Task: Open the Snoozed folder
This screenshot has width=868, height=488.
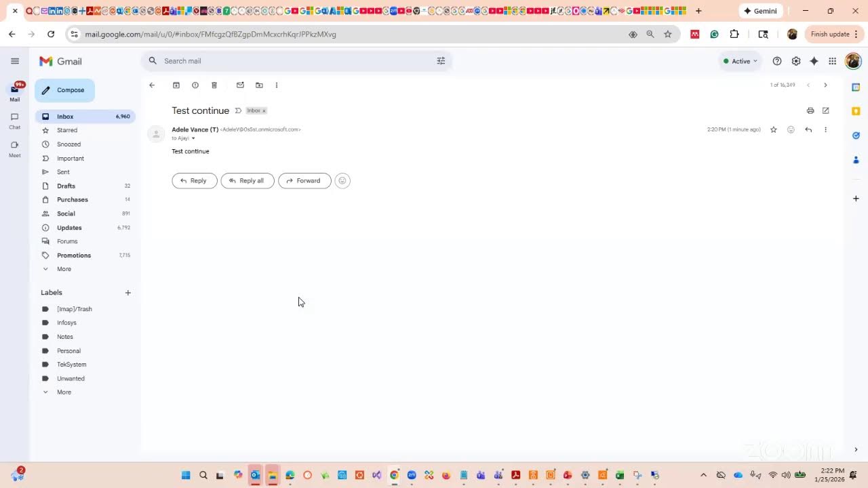Action: point(85,144)
